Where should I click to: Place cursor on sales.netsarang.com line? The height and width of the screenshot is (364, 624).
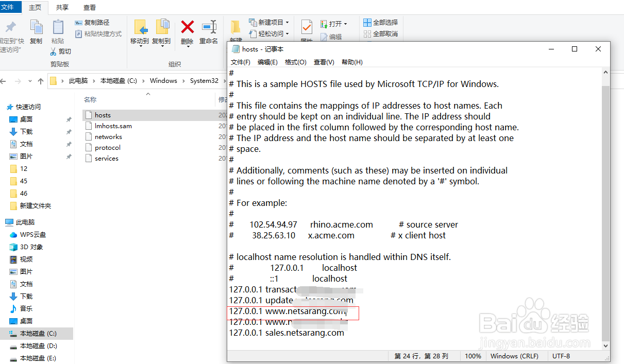pos(286,333)
